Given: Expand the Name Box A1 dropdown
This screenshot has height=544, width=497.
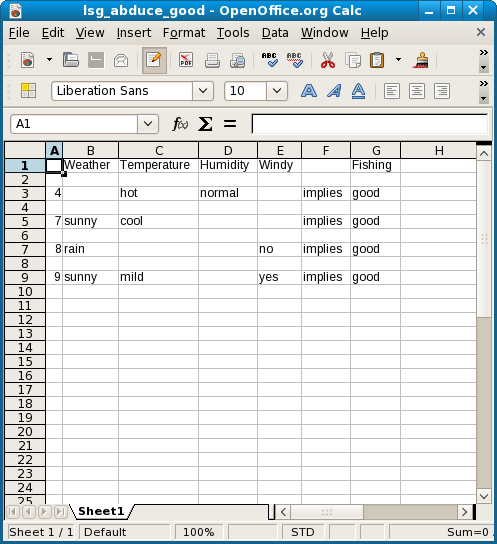Looking at the screenshot, I should [148, 124].
